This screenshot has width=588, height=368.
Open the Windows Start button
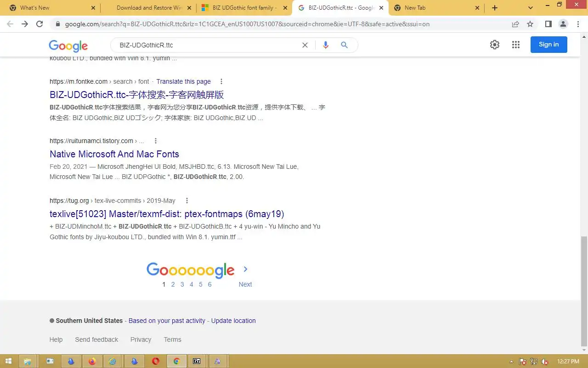click(x=8, y=361)
